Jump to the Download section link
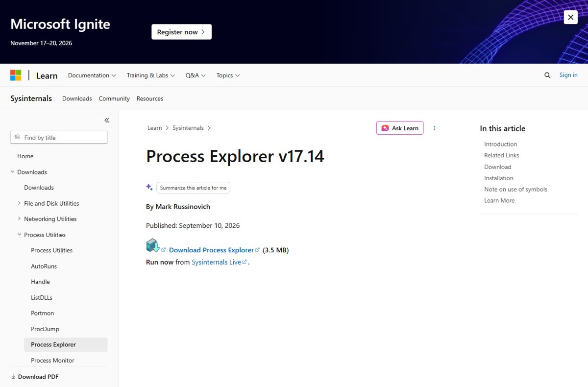The image size is (588, 387). tap(497, 167)
